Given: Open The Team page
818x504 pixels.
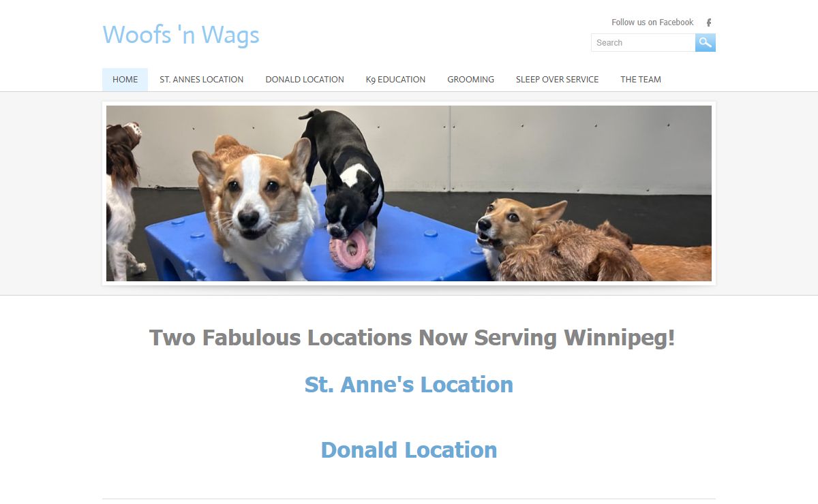Looking at the screenshot, I should (641, 80).
